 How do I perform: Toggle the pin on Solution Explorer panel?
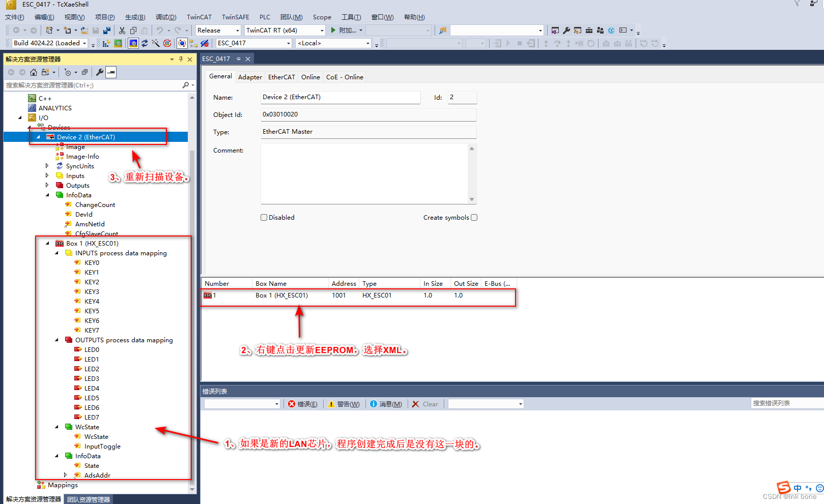pos(180,59)
